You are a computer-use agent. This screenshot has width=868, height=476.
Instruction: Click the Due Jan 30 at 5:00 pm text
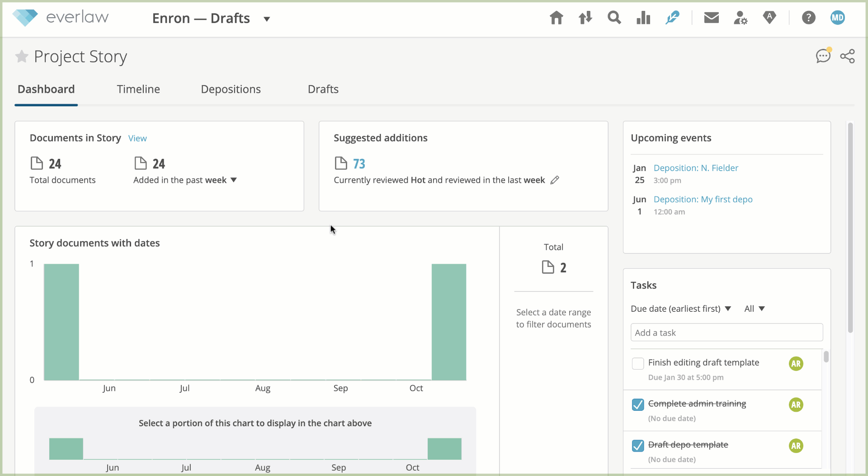[686, 377]
